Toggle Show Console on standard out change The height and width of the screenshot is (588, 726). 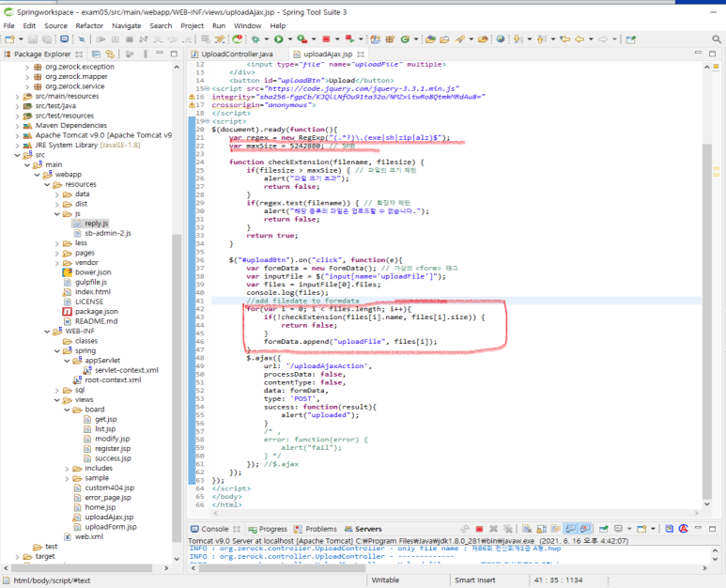tap(570, 529)
